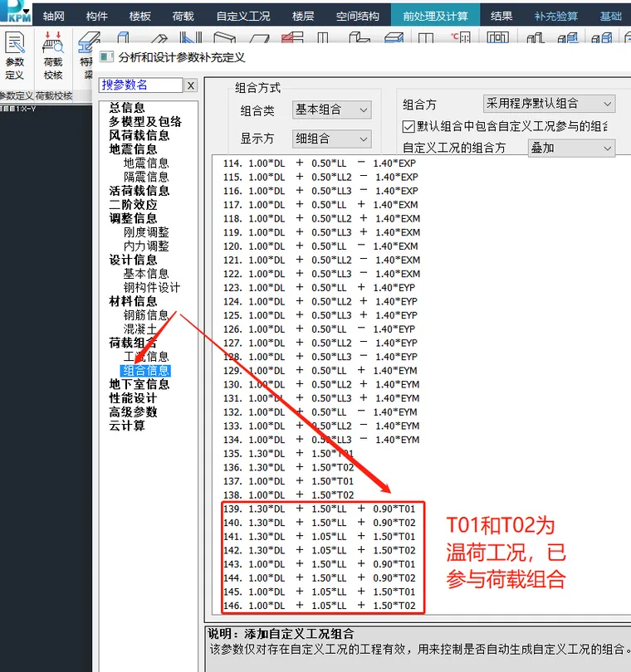Select the highlighted 组合信息 tree item
The image size is (631, 672).
tap(146, 370)
